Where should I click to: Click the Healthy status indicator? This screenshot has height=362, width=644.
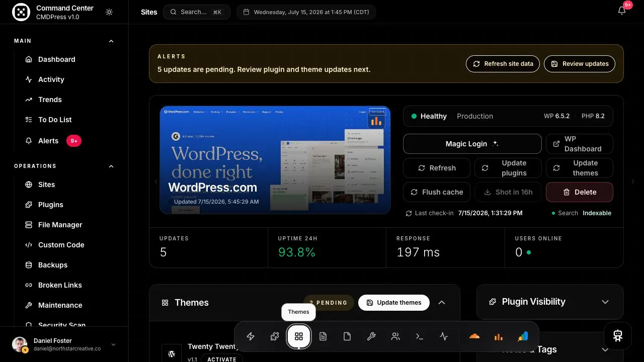429,116
